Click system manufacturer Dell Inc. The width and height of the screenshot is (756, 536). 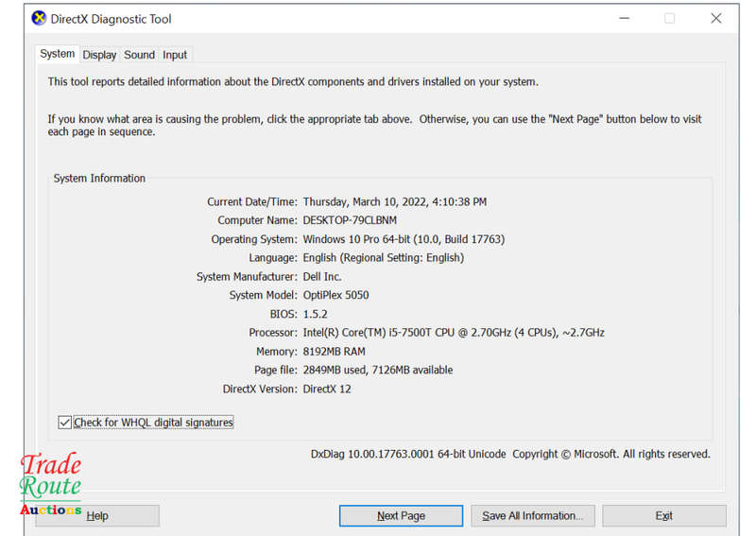coord(322,277)
